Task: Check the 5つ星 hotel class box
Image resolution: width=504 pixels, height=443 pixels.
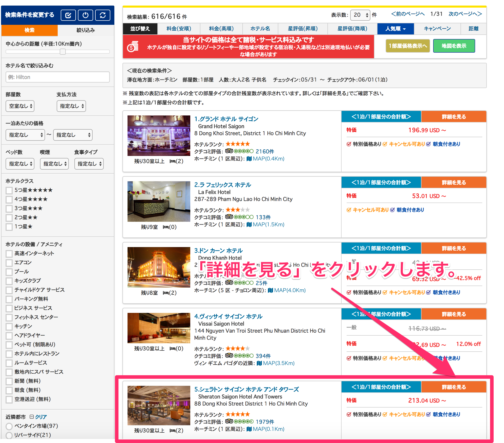Action: click(9, 190)
